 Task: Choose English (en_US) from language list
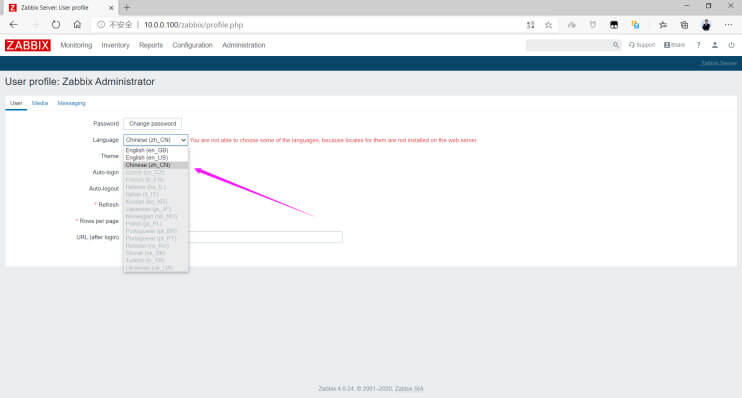point(156,158)
